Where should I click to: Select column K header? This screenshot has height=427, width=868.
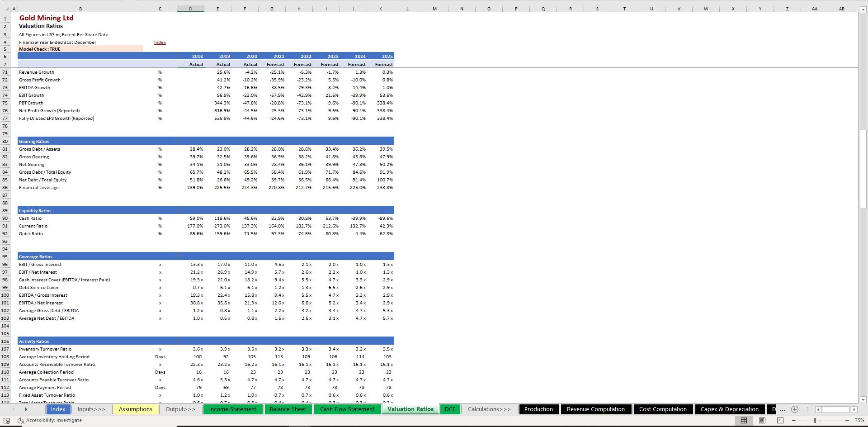(381, 9)
